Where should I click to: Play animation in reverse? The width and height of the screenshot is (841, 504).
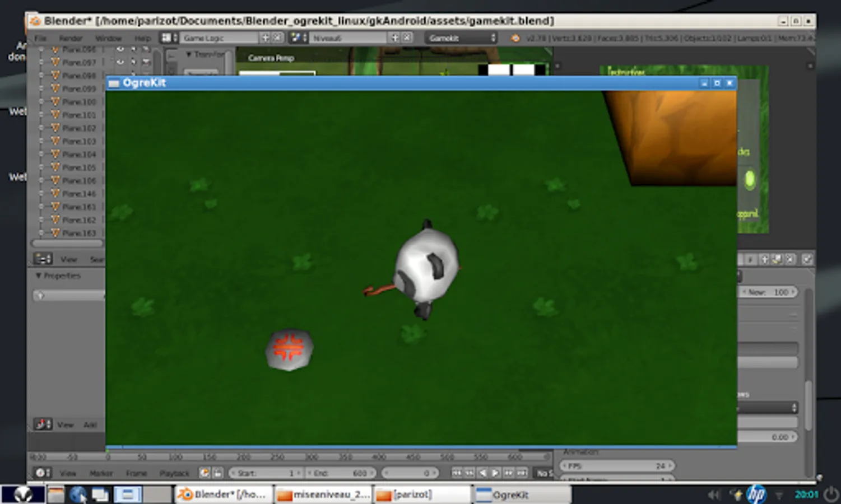482,473
